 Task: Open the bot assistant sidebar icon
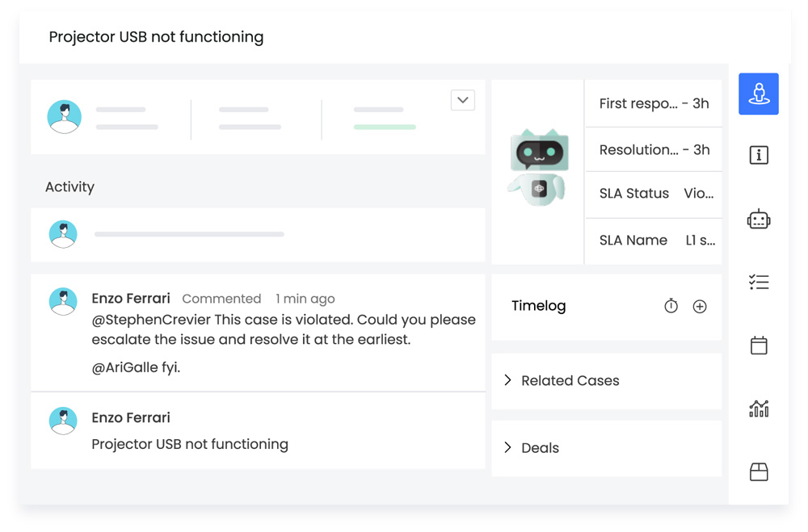(x=758, y=219)
